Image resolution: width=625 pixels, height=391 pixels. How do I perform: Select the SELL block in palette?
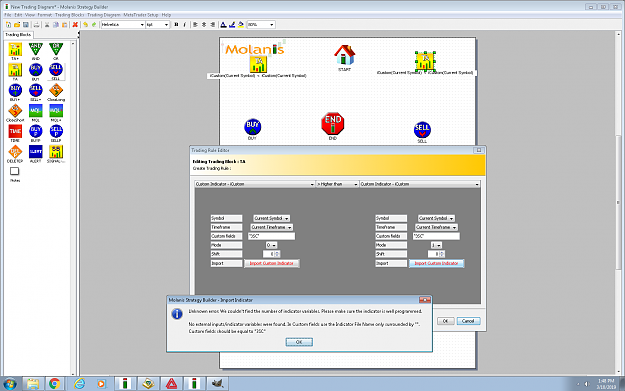tap(56, 70)
